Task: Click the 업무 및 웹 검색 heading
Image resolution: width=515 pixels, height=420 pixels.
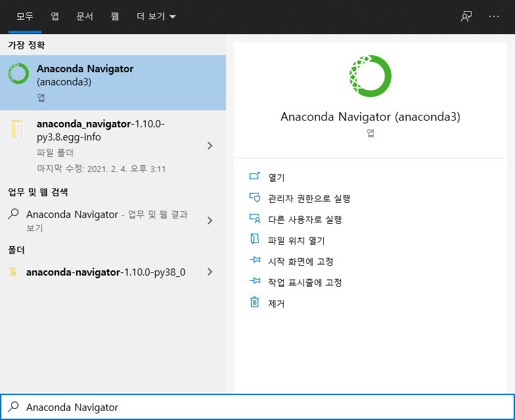Action: coord(38,192)
